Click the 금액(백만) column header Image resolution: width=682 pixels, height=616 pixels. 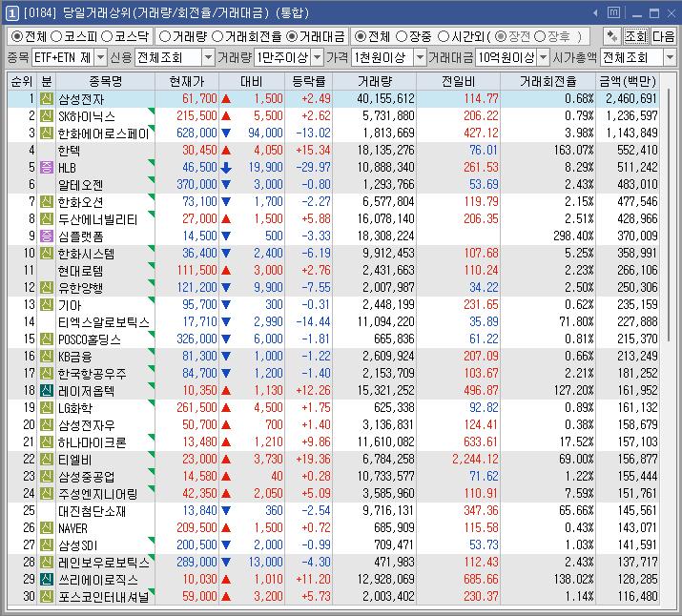(628, 81)
